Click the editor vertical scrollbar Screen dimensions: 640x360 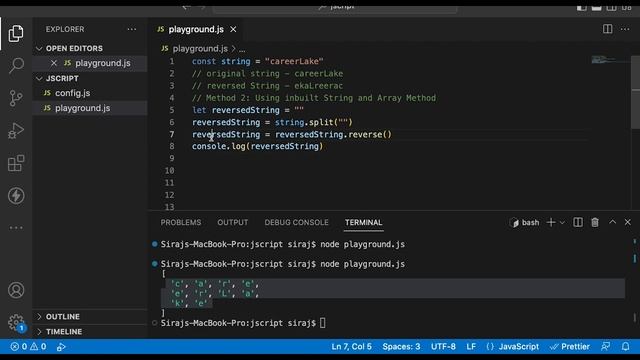(x=636, y=94)
